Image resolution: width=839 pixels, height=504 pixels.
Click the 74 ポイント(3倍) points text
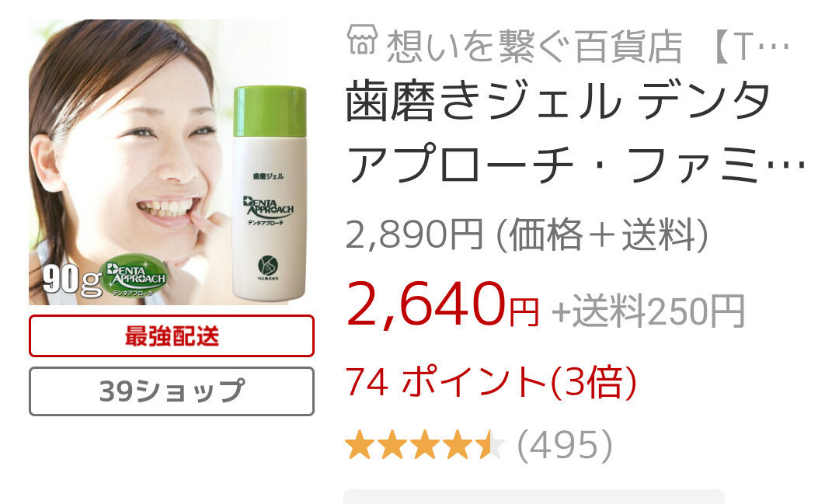491,383
